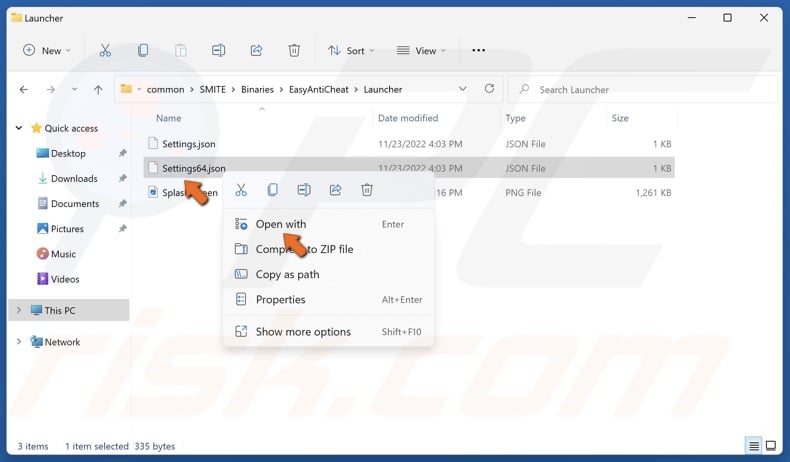Sort by the Name column header

(168, 118)
